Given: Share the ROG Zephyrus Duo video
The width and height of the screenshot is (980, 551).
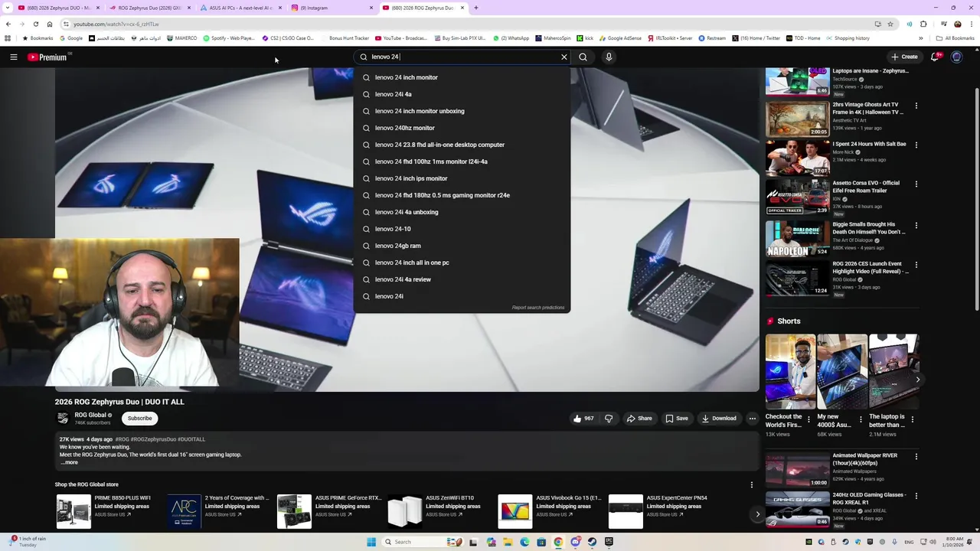Looking at the screenshot, I should 639,419.
